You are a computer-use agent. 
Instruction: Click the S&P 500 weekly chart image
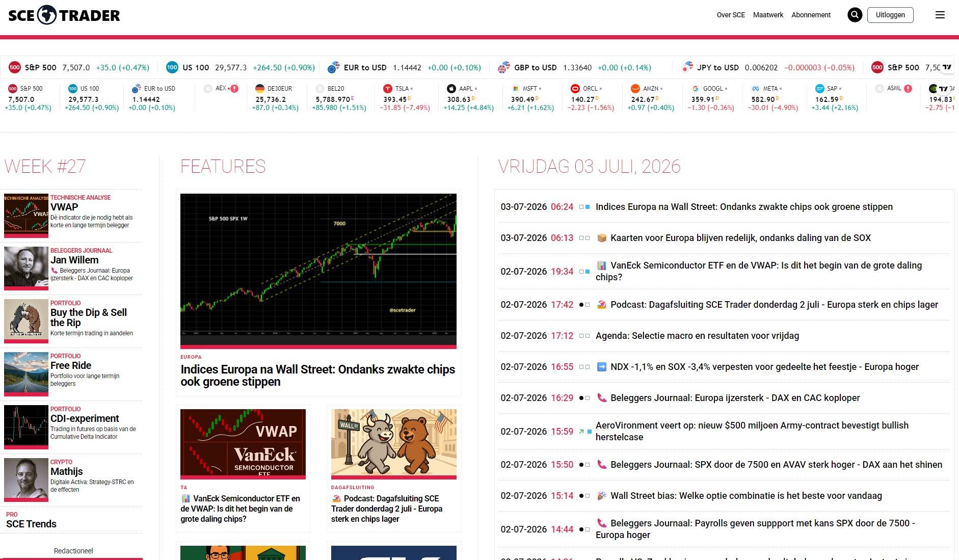318,270
